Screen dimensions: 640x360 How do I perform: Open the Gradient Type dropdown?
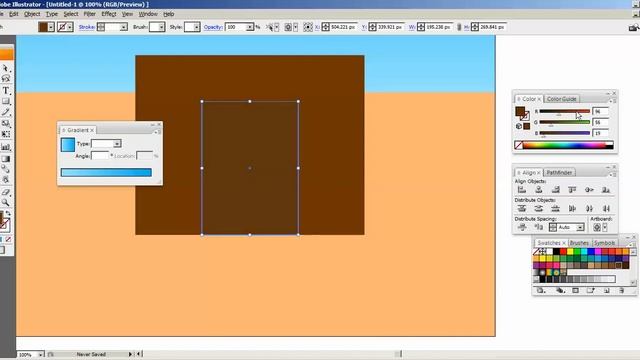tap(117, 144)
